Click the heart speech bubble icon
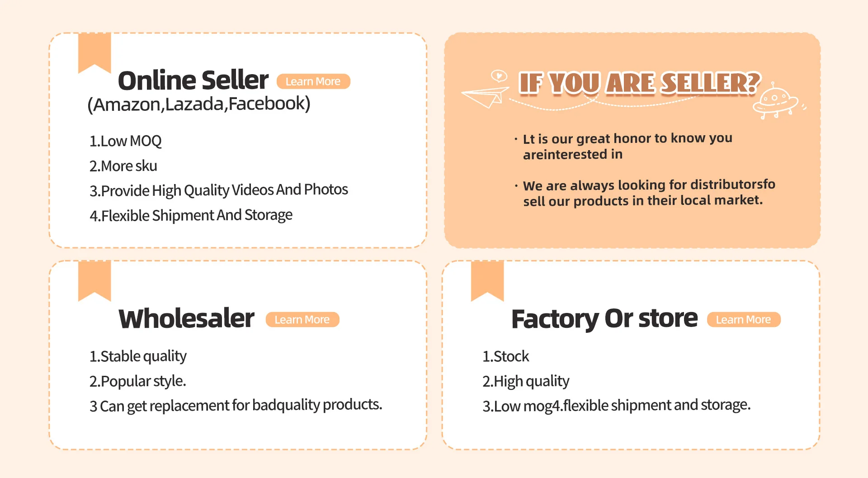 [x=499, y=76]
